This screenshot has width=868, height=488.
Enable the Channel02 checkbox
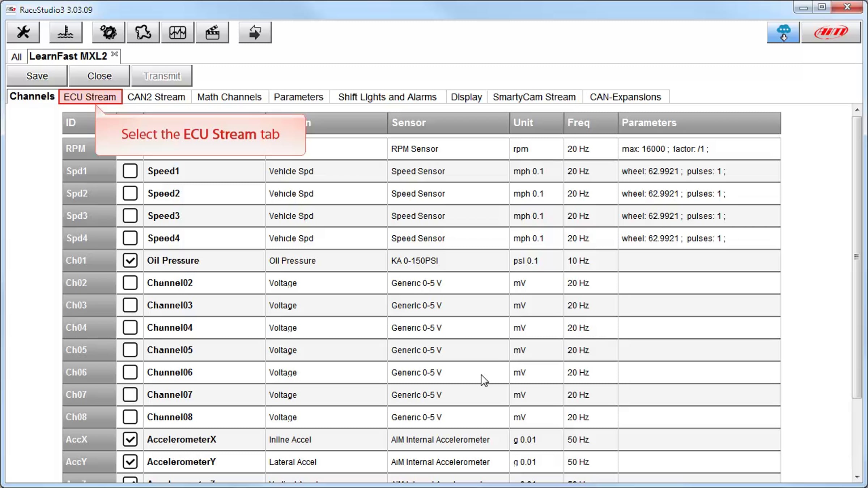point(130,283)
